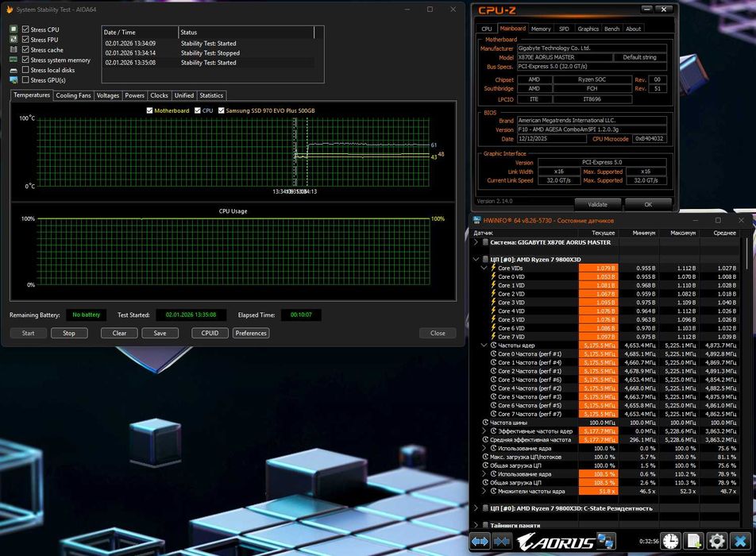
Task: Click the CPU chip icon beside Stress CPU
Action: 13,29
